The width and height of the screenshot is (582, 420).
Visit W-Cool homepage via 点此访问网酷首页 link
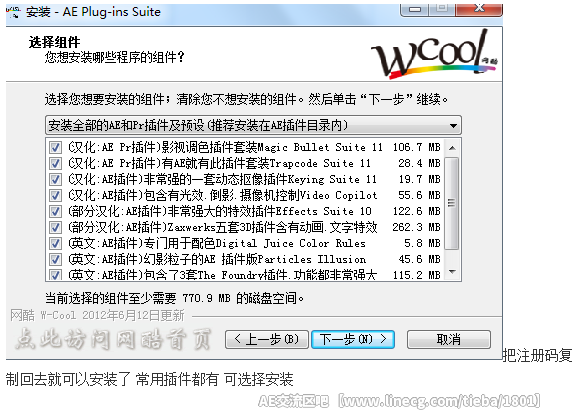pyautogui.click(x=113, y=339)
